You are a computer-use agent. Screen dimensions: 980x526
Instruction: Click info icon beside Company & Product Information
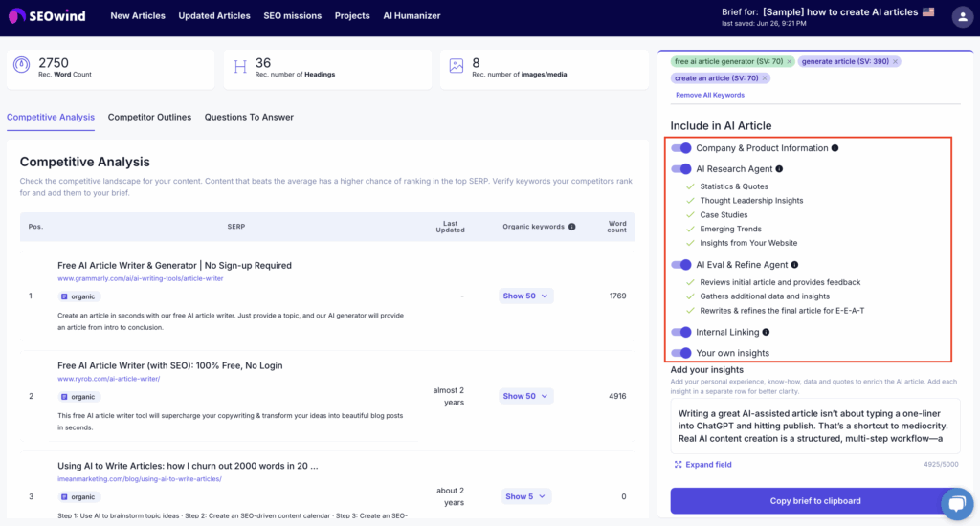point(835,148)
